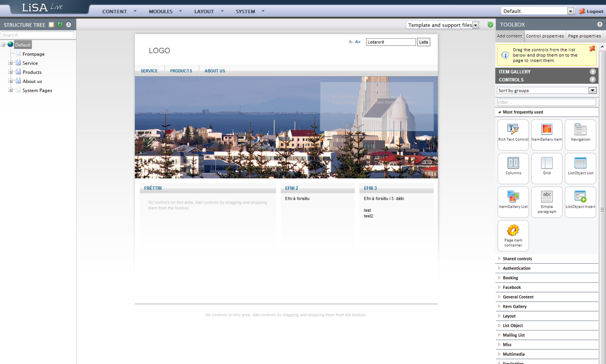Click the green refresh icon beside Toolbox
Image resolution: width=606 pixels, height=364 pixels.
click(490, 25)
